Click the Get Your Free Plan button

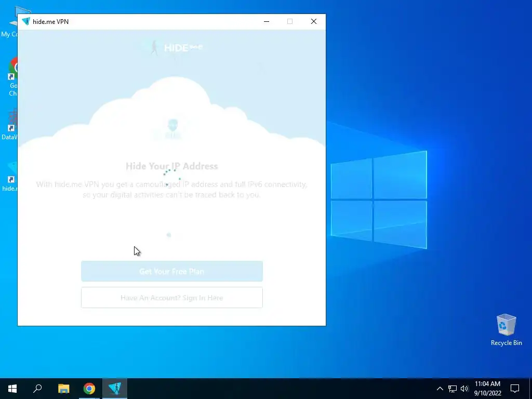coord(171,271)
